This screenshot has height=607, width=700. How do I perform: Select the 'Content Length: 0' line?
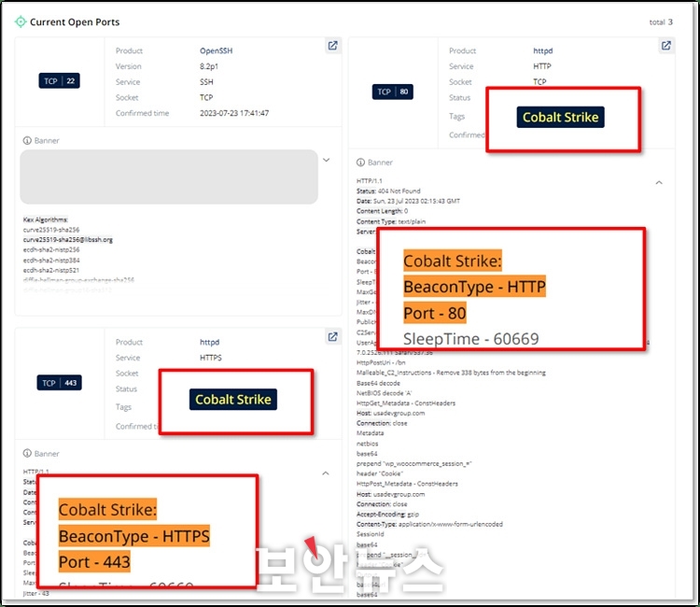(x=382, y=211)
